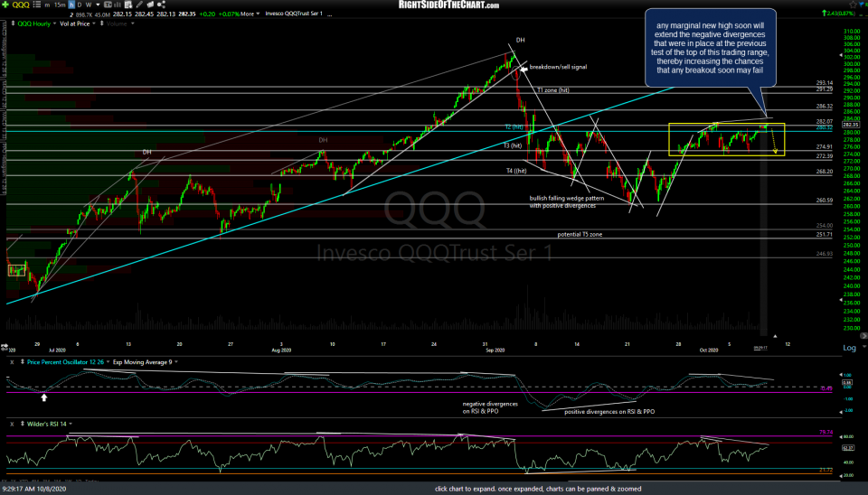Select the daily 'D' timeframe
Screen dimensions: 868x495
coord(80,5)
